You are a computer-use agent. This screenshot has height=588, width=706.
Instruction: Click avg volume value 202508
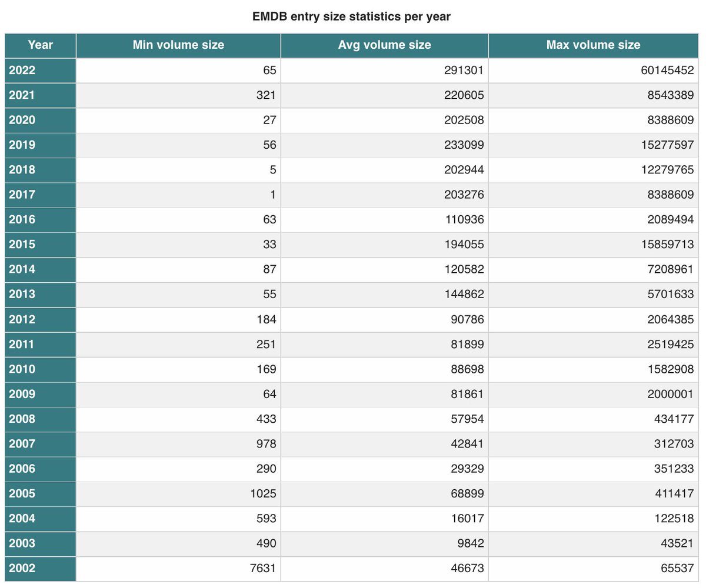(x=464, y=121)
